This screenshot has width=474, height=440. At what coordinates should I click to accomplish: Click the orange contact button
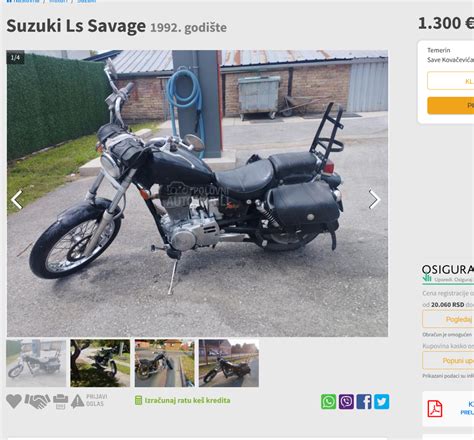pyautogui.click(x=451, y=106)
